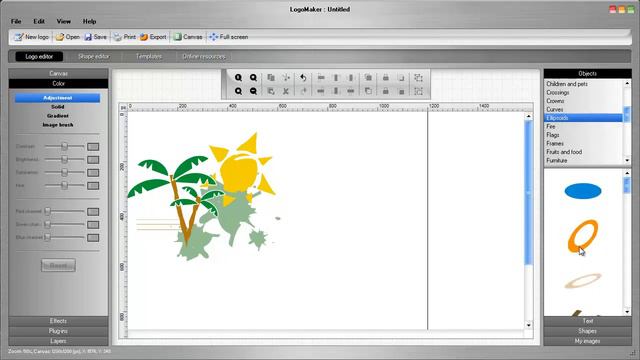
Task: Switch to the Templates tab
Action: coord(149,56)
